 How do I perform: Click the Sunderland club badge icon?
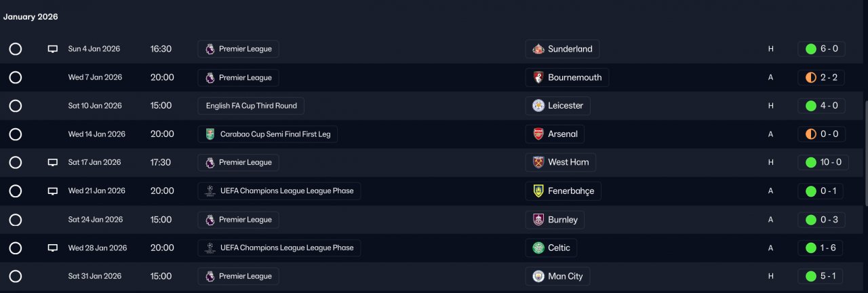click(538, 49)
